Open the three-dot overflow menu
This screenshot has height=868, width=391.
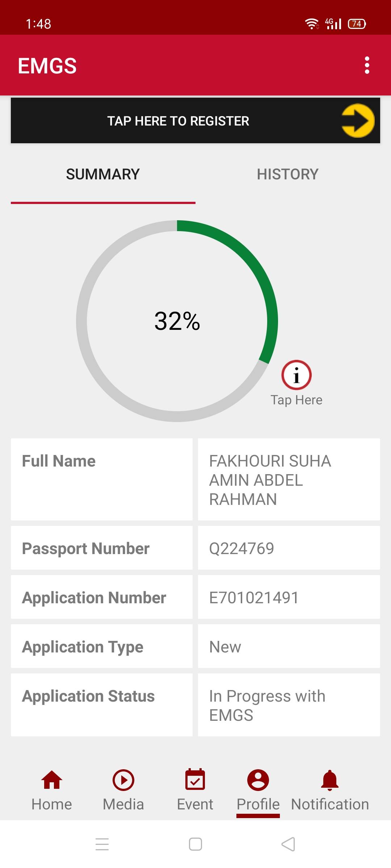click(367, 65)
